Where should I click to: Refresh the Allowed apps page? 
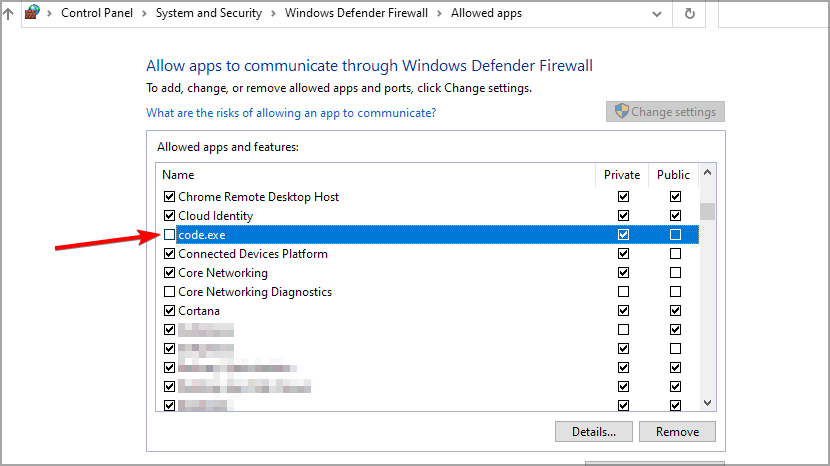689,14
